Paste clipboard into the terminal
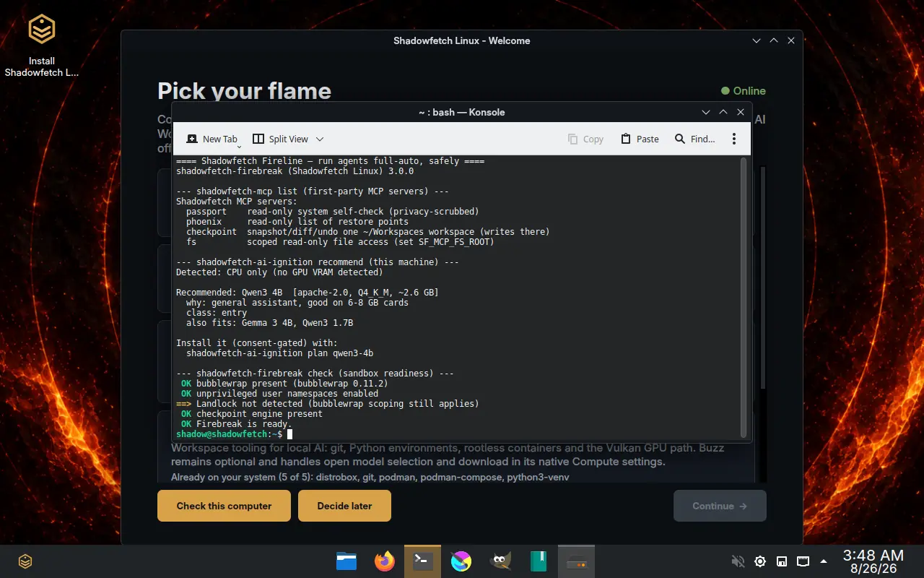Screen dimensions: 924x578 (640, 139)
